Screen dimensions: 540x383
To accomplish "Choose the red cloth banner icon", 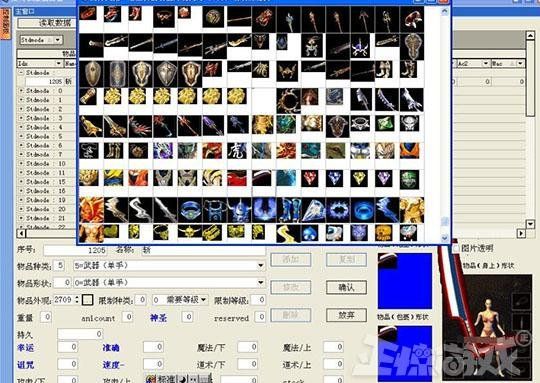I will [237, 178].
